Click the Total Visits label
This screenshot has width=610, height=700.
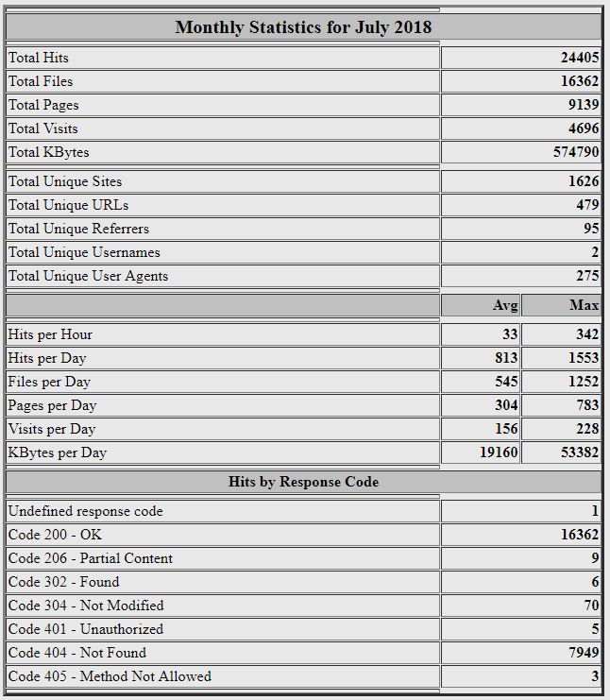[x=43, y=128]
